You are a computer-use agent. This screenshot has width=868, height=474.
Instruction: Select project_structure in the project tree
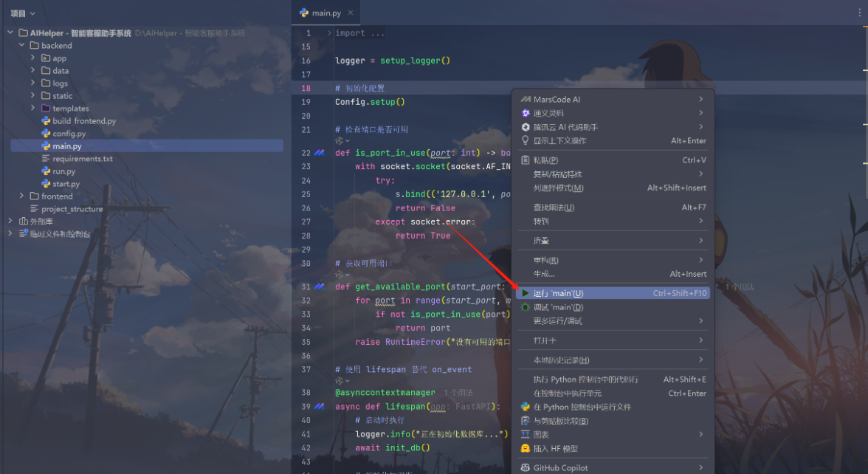tap(72, 209)
